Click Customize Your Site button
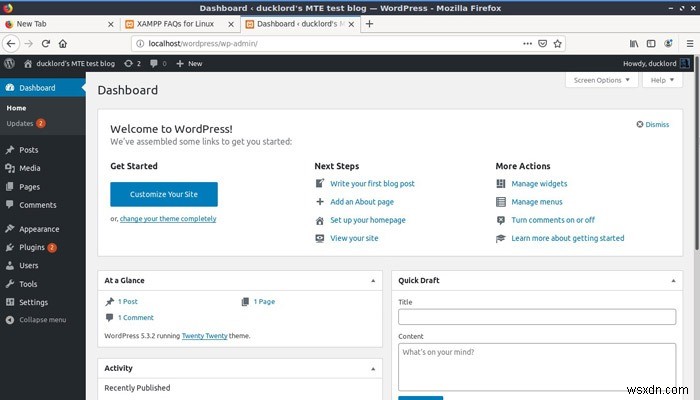 [164, 194]
